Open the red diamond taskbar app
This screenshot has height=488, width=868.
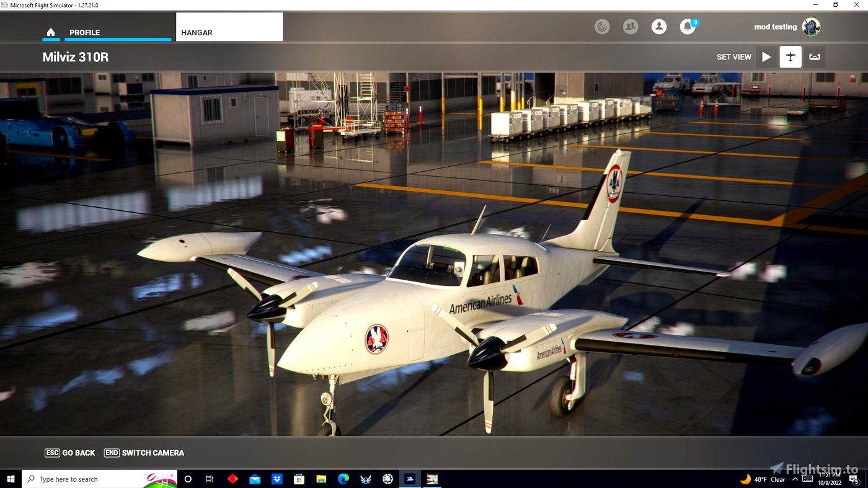pyautogui.click(x=232, y=479)
